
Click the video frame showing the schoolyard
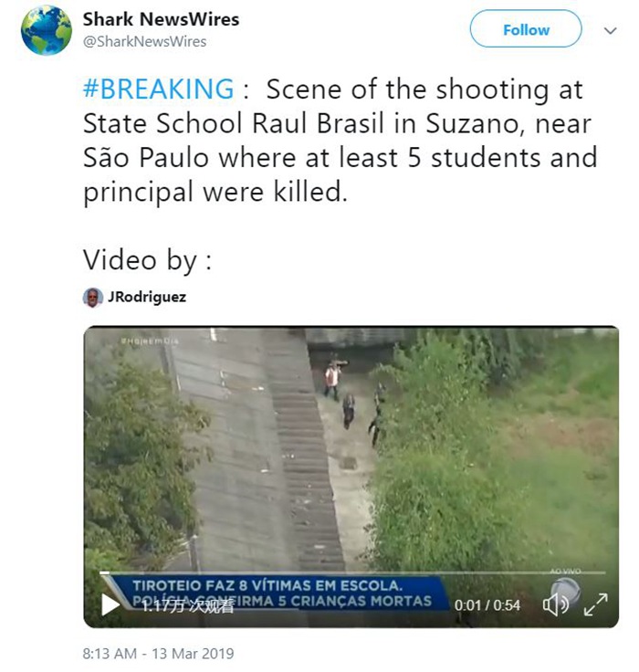point(351,450)
